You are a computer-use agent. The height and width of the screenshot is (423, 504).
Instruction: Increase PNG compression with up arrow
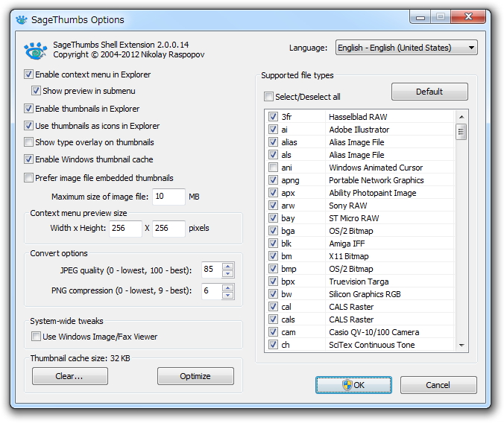click(x=228, y=287)
